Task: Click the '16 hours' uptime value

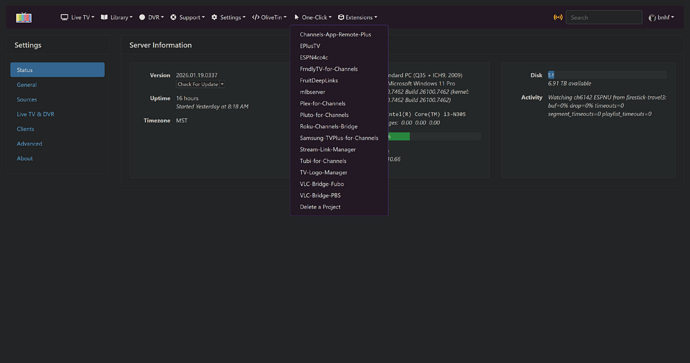Action: pos(187,98)
